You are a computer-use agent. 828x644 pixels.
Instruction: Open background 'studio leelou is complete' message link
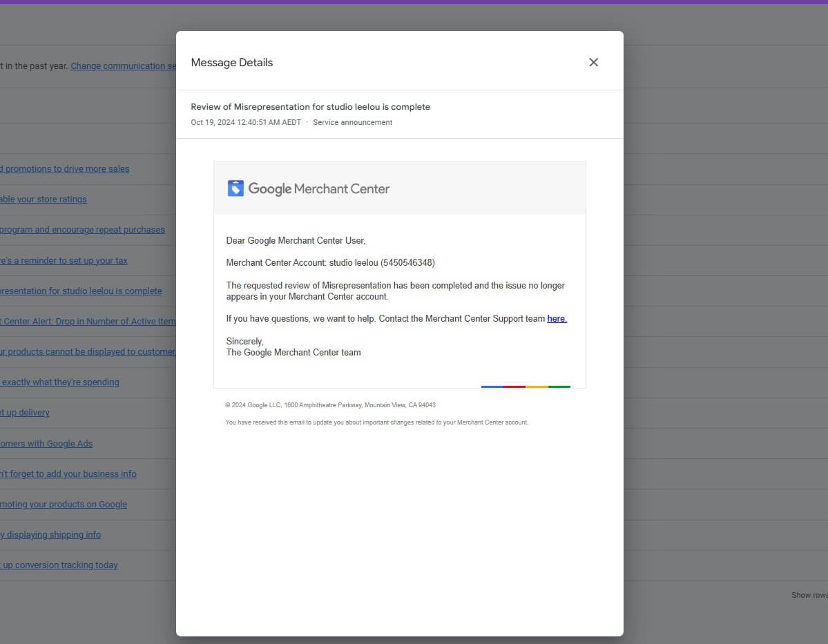(x=81, y=291)
